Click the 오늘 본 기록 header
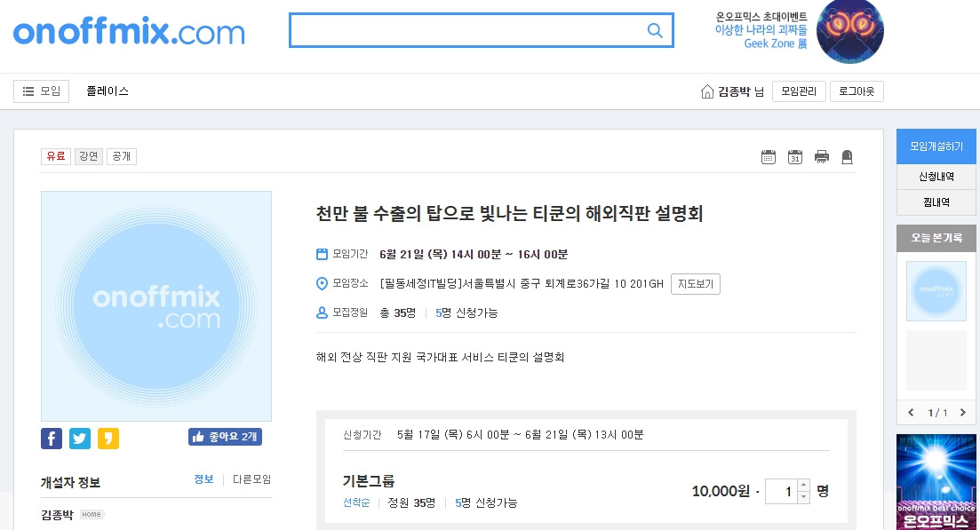The height and width of the screenshot is (530, 980). click(x=936, y=238)
